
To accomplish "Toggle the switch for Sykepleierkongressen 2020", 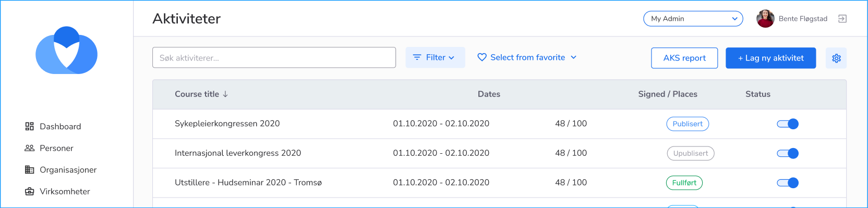I will [788, 124].
